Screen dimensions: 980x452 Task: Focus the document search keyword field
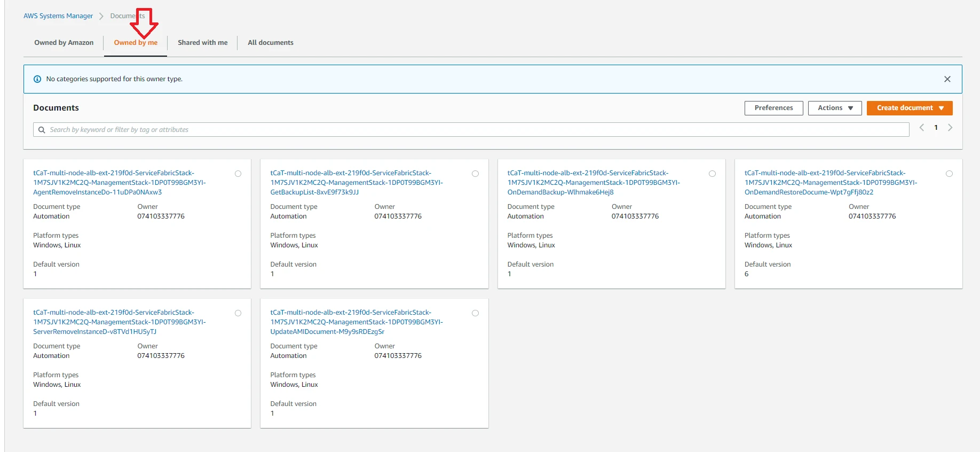click(471, 130)
